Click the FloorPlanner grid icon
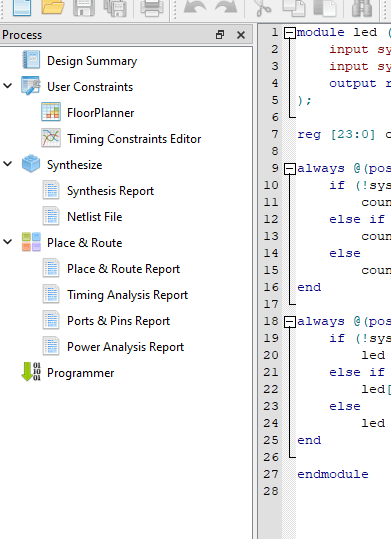 (x=51, y=112)
